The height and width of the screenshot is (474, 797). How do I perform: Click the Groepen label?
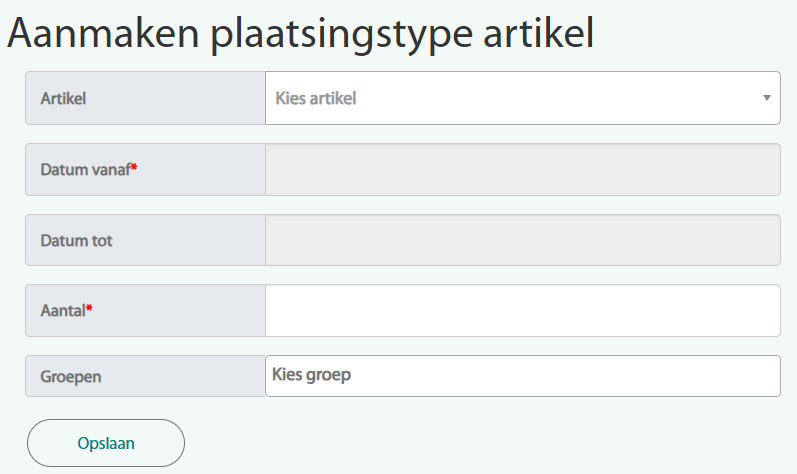point(71,377)
